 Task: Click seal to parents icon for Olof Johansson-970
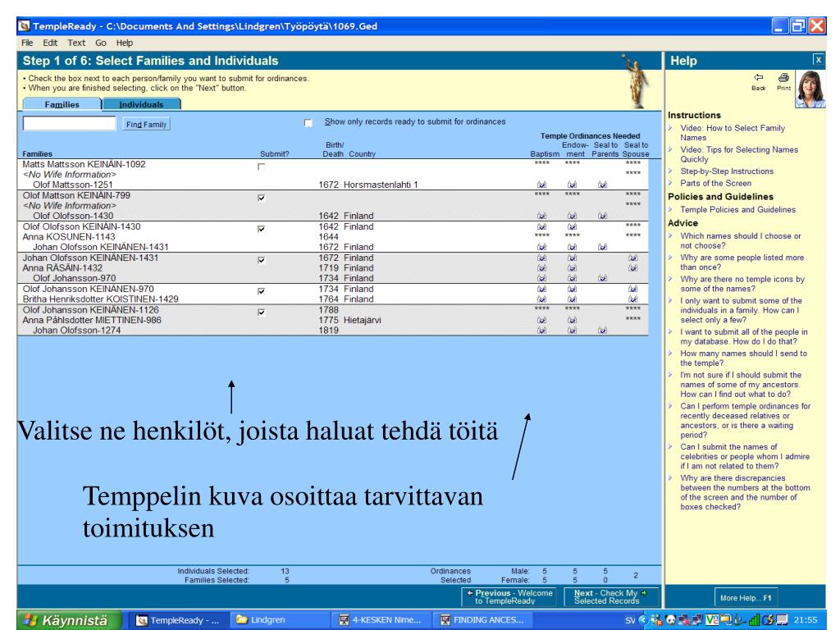coord(603,278)
